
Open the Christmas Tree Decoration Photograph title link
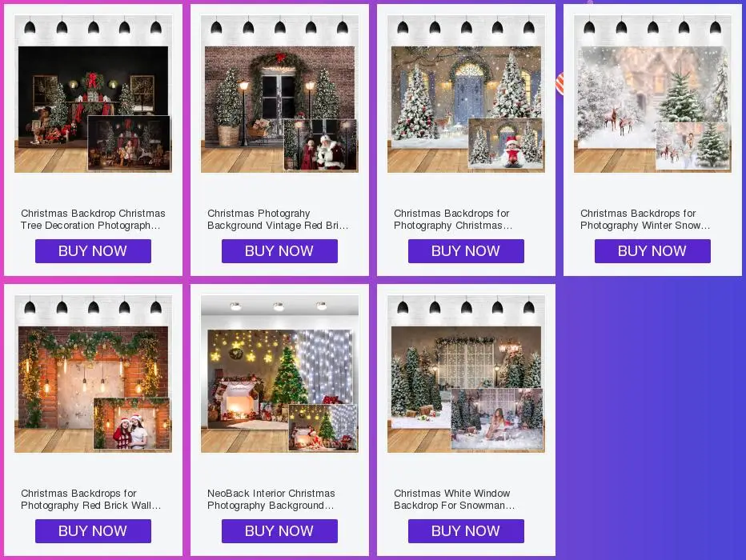point(93,219)
